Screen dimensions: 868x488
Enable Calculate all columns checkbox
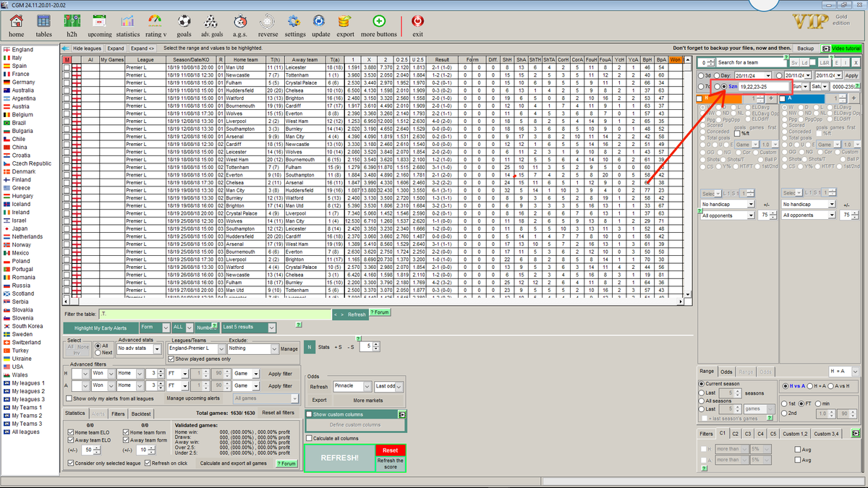pos(309,438)
